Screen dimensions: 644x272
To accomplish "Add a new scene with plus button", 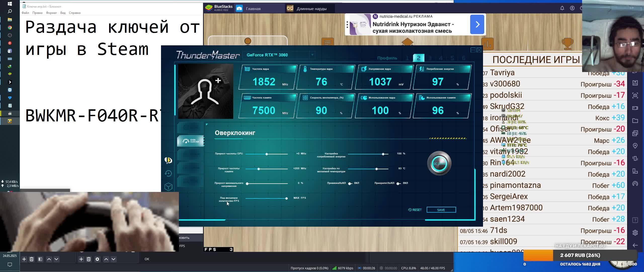I will [x=24, y=259].
